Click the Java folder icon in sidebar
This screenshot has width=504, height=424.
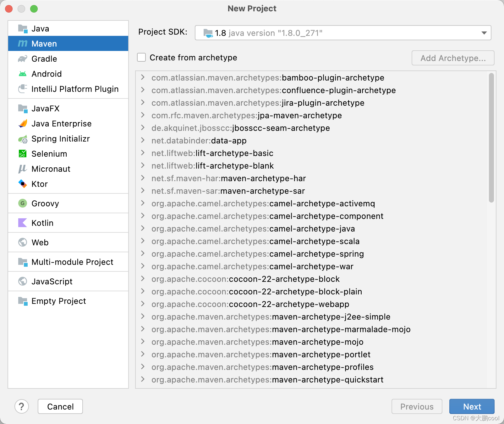[x=23, y=29]
